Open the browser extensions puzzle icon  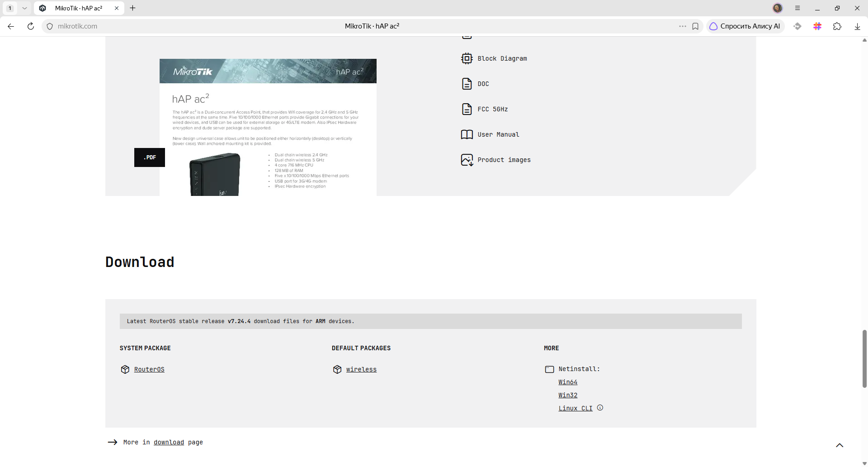click(x=837, y=26)
